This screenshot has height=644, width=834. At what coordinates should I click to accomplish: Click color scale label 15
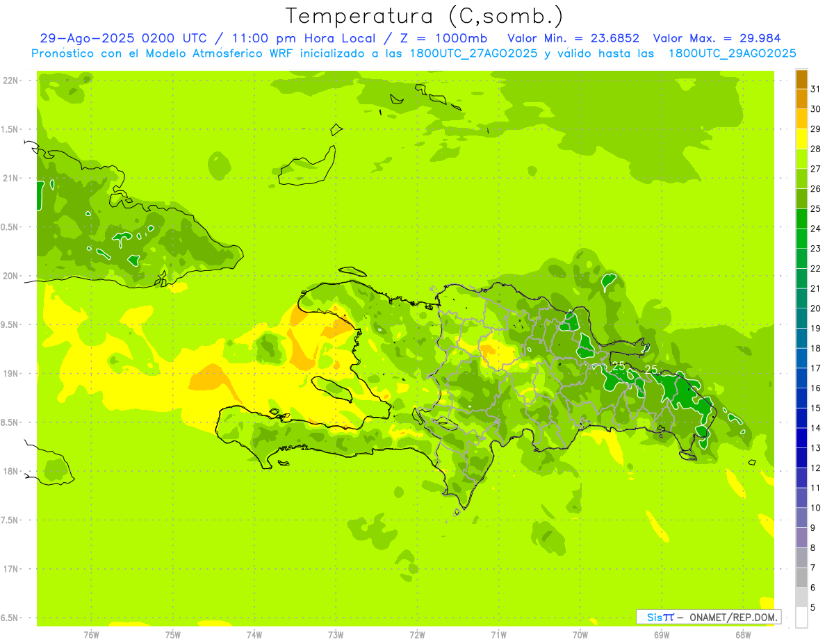coord(816,408)
